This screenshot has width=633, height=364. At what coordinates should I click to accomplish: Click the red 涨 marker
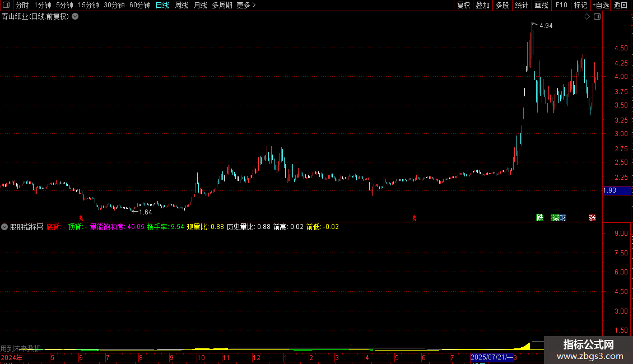click(x=592, y=218)
